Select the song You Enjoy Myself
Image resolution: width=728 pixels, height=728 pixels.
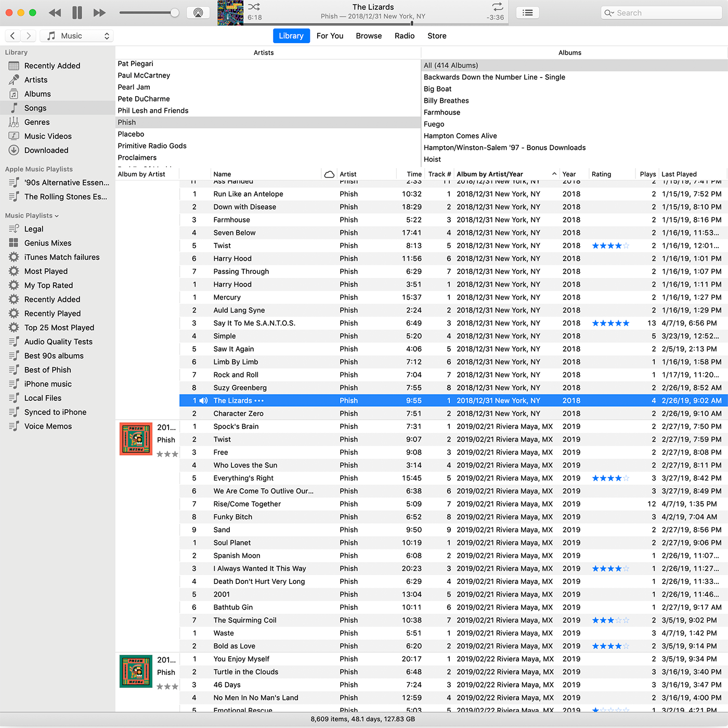[x=453, y=659]
